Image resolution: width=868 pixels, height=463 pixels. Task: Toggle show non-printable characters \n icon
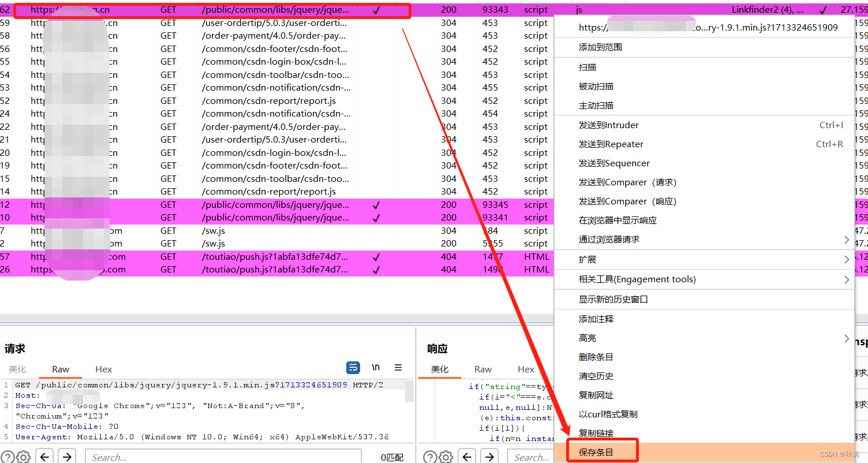376,367
